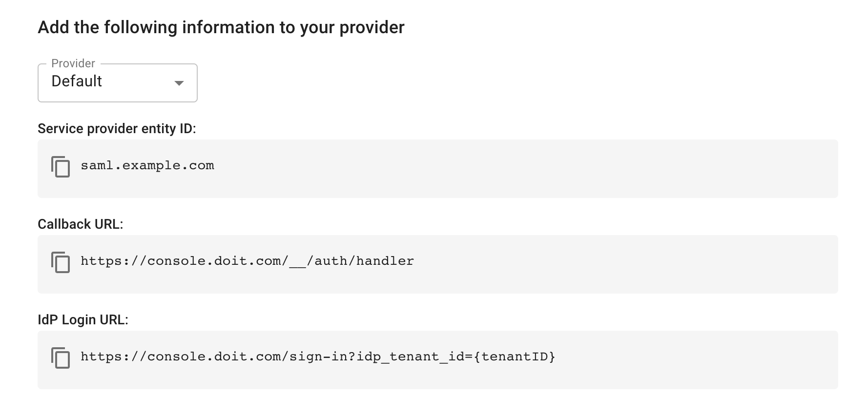Click the Provider dropdown arrow

pos(179,83)
